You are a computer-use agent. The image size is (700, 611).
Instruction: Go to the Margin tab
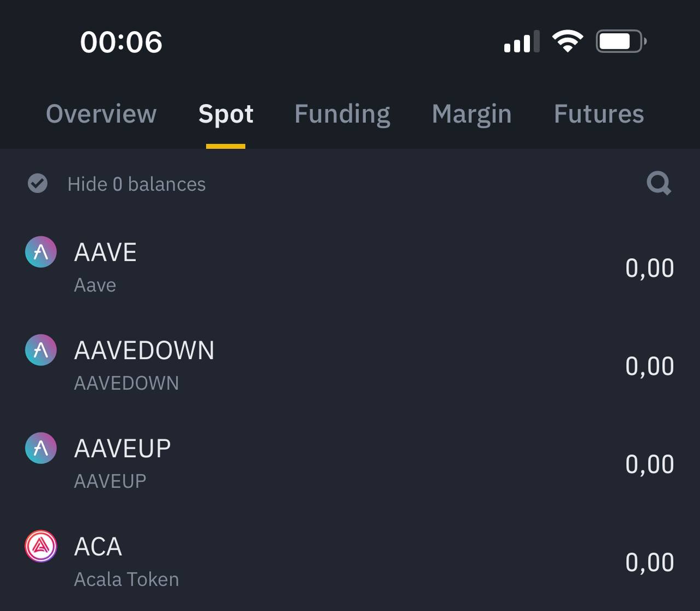point(471,114)
